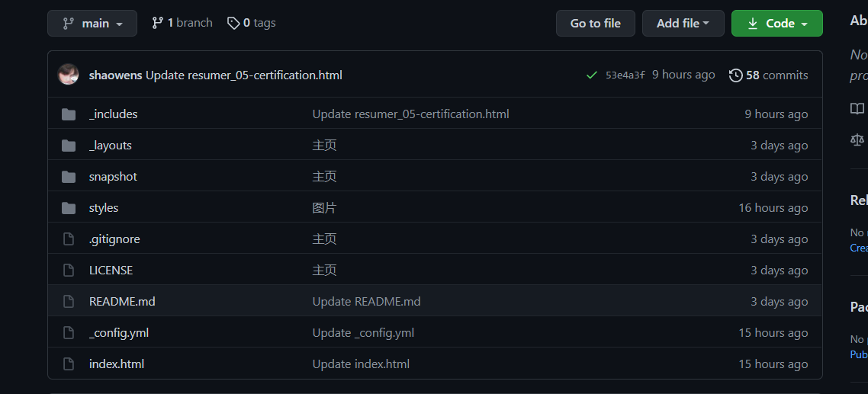The image size is (868, 394).
Task: Click the law scale license icon in sidebar
Action: click(857, 139)
